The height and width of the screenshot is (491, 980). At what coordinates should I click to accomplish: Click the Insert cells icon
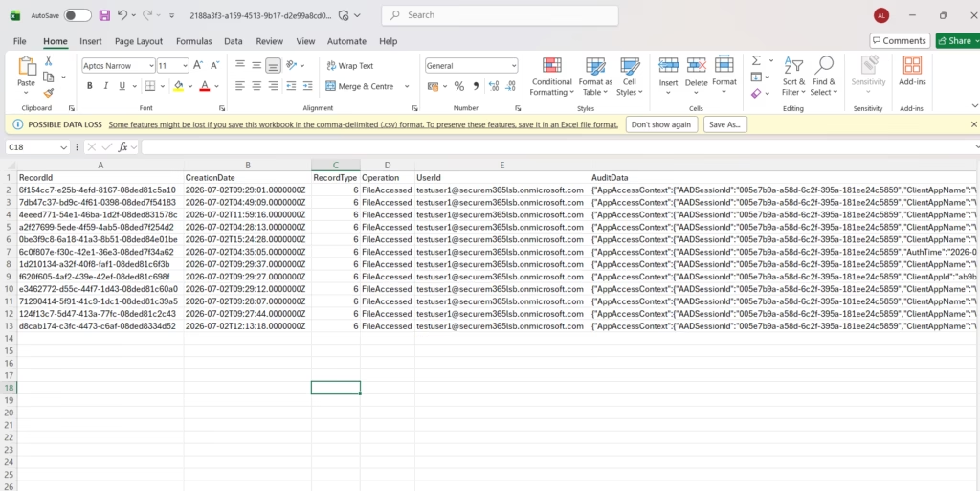668,65
